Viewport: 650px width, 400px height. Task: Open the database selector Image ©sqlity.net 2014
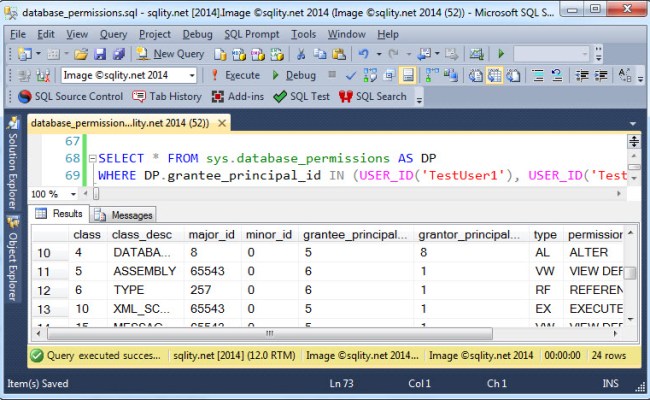pyautogui.click(x=129, y=75)
